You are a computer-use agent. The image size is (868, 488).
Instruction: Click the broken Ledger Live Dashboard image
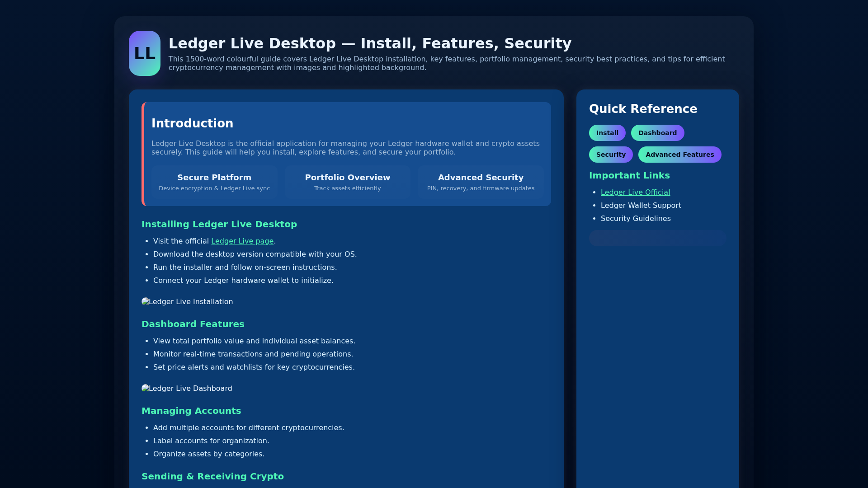[187, 388]
